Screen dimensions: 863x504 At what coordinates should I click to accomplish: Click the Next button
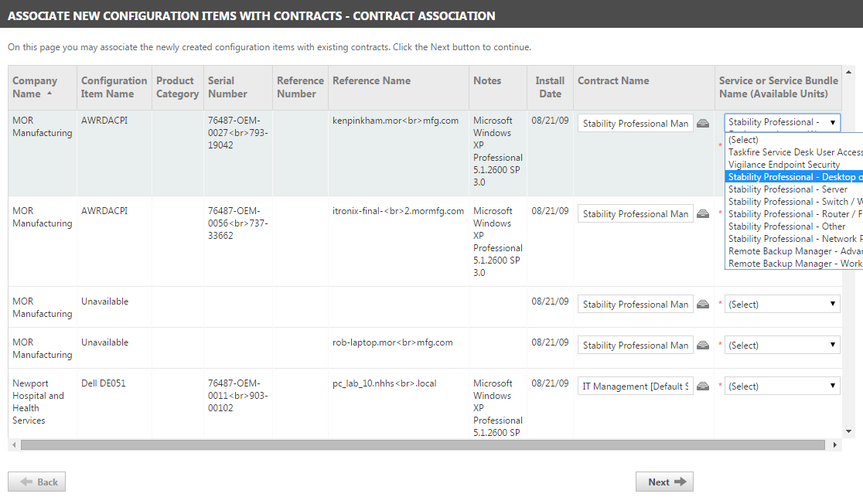tap(664, 482)
